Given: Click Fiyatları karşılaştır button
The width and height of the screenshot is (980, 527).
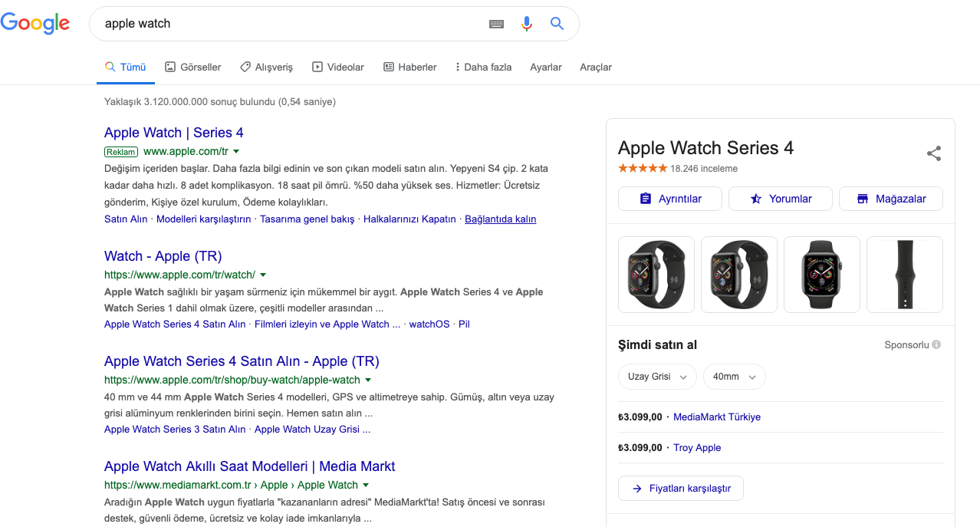Looking at the screenshot, I should click(x=681, y=489).
